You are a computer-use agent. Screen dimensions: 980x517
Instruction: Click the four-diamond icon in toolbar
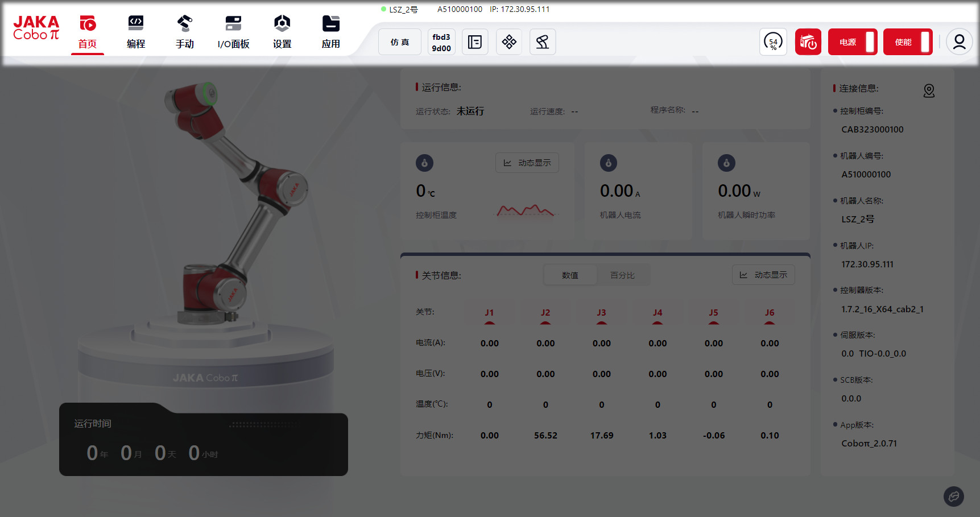(x=509, y=42)
